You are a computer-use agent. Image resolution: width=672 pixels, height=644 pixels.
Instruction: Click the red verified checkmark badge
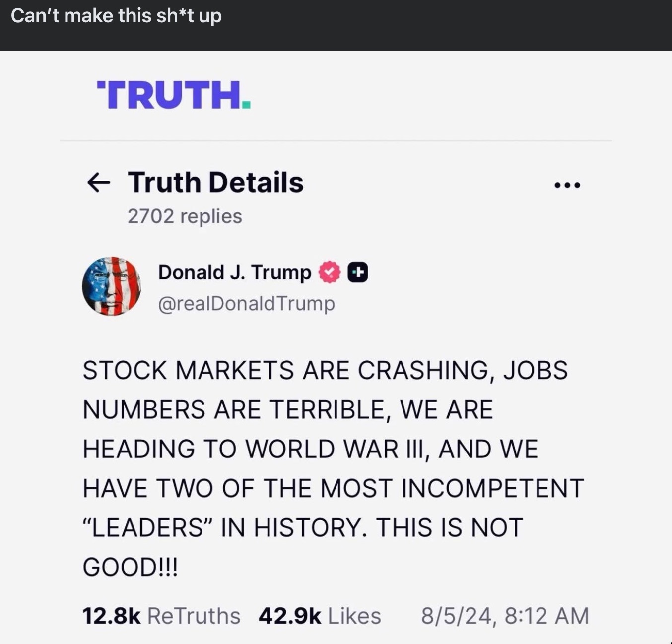pyautogui.click(x=330, y=272)
